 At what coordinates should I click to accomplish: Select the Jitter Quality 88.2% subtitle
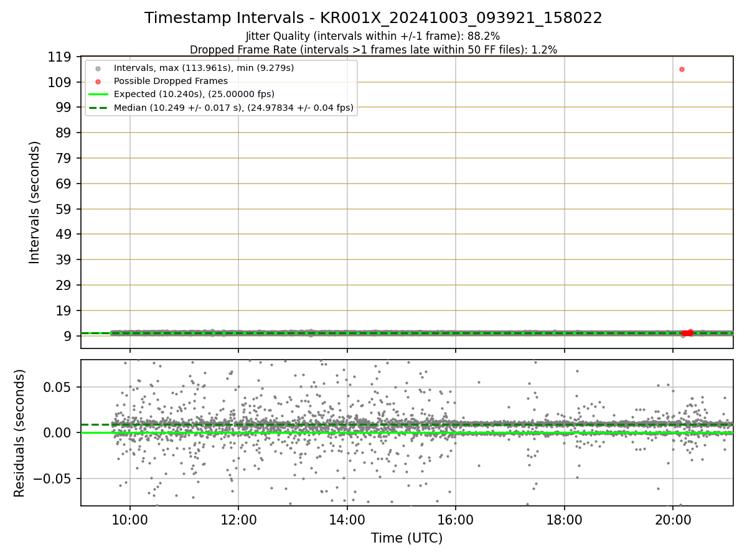click(x=373, y=37)
